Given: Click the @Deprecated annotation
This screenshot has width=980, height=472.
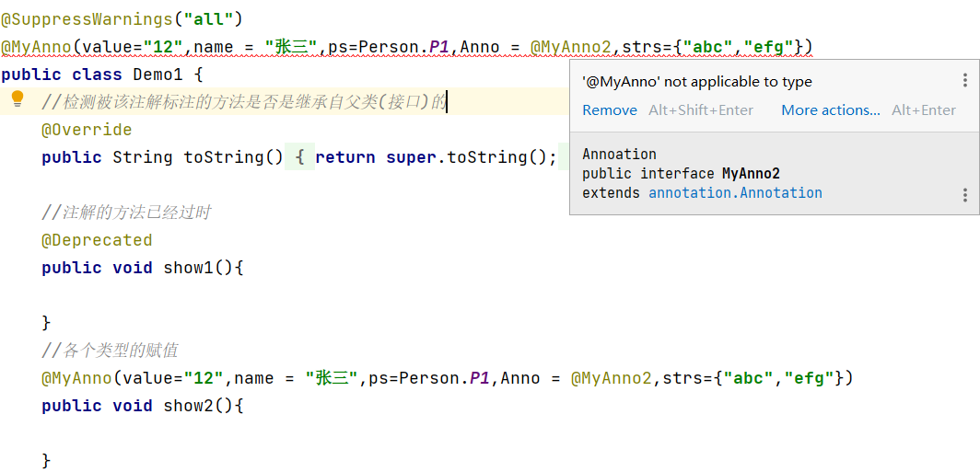Looking at the screenshot, I should [x=97, y=240].
